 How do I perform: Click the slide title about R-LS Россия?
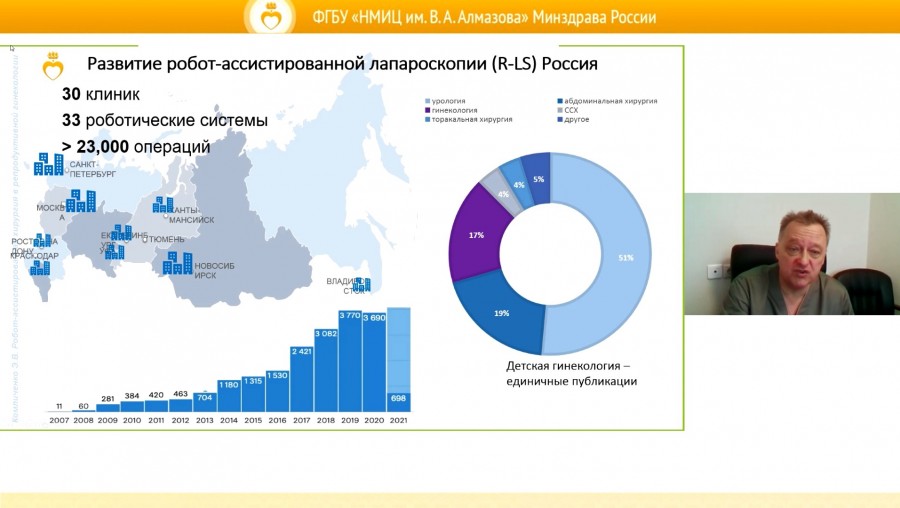click(342, 65)
